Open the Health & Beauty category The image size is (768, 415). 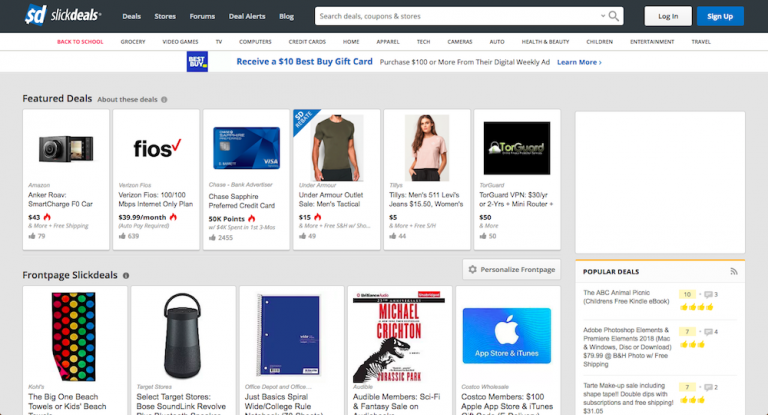tap(546, 42)
